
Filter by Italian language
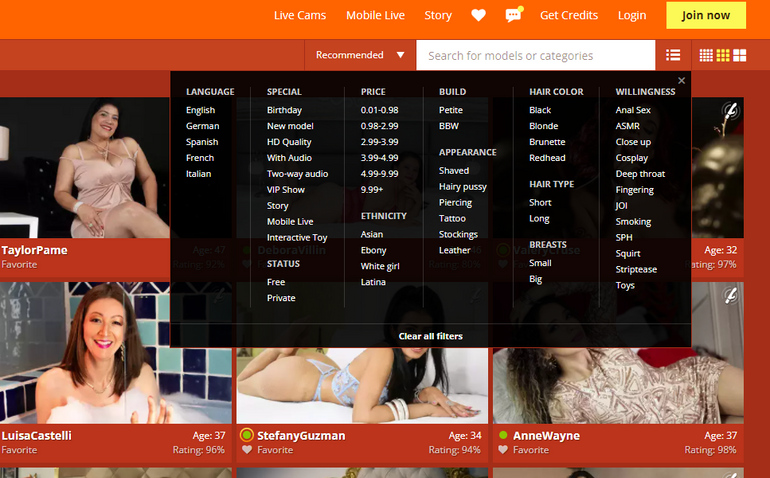coord(198,173)
